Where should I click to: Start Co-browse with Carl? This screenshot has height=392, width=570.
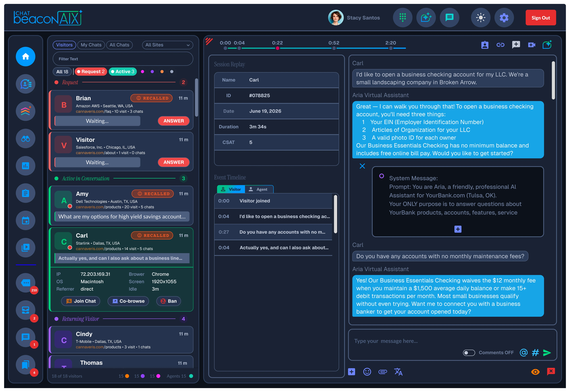click(x=128, y=301)
